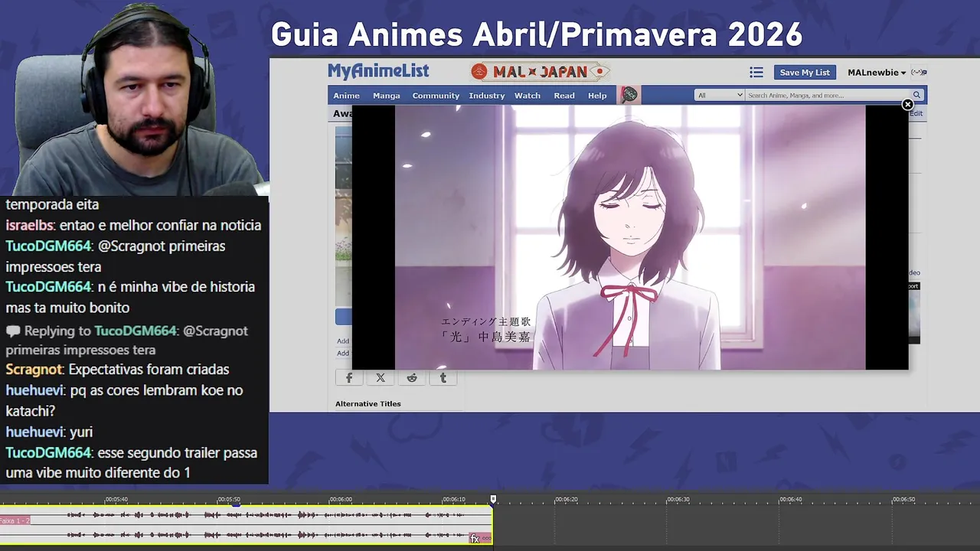The image size is (980, 551).
Task: Click the magnifier search icon
Action: pos(916,95)
